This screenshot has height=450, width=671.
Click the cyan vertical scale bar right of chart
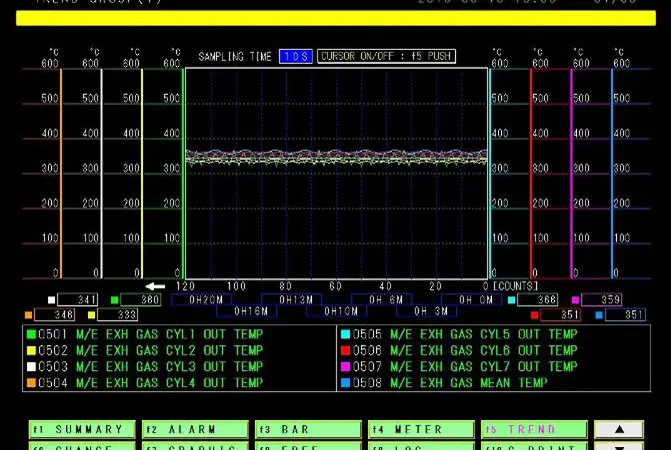click(x=490, y=174)
